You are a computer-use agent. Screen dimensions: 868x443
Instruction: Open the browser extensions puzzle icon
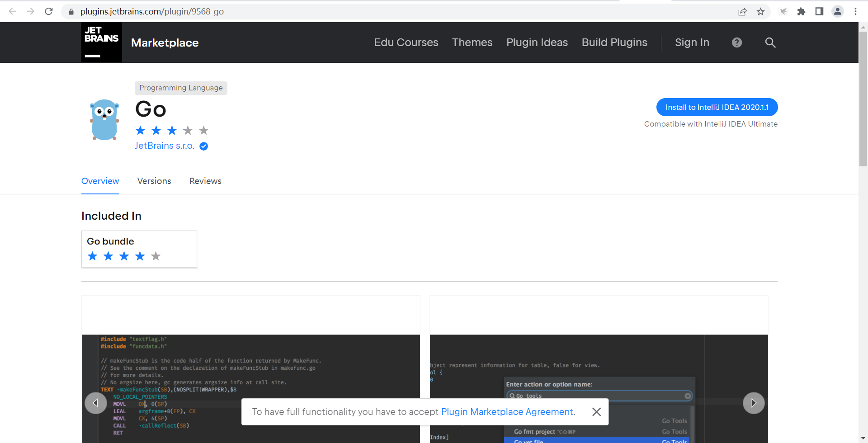802,12
